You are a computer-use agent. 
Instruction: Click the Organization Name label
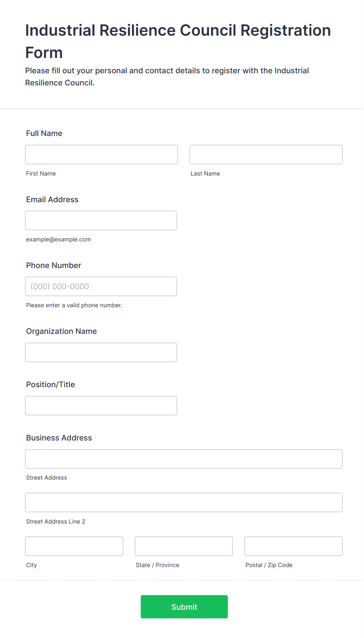pyautogui.click(x=61, y=331)
